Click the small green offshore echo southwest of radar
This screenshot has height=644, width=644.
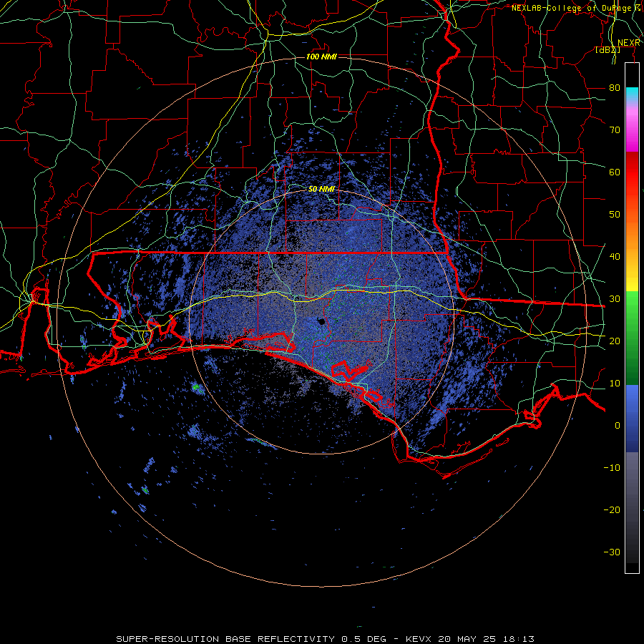[196, 386]
